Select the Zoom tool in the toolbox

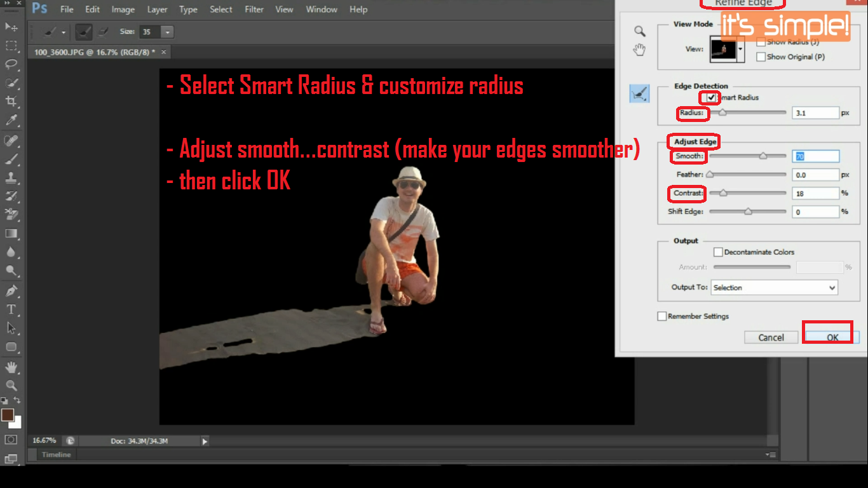click(11, 386)
